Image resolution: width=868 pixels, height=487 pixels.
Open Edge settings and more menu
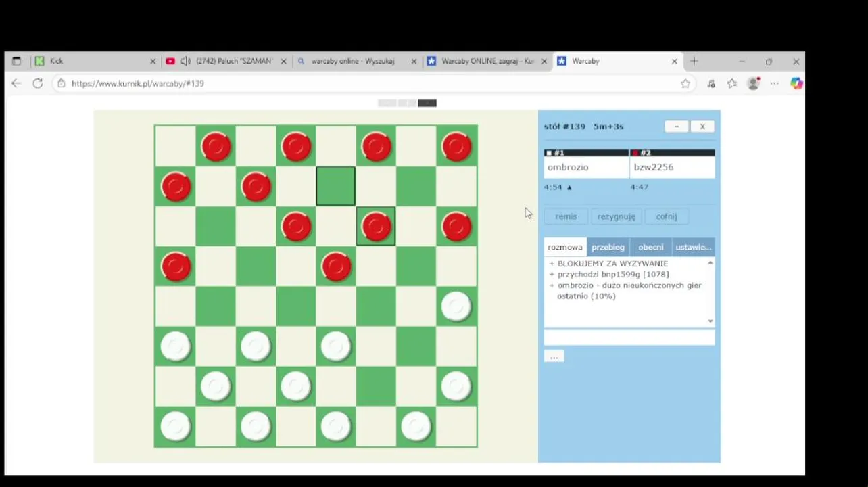pyautogui.click(x=775, y=83)
